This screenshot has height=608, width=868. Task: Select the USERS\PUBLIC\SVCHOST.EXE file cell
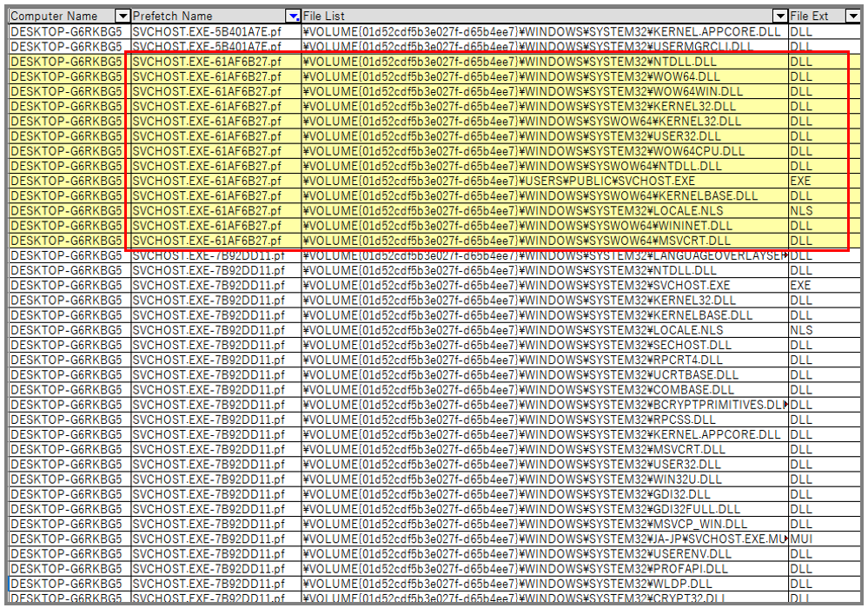click(x=545, y=181)
